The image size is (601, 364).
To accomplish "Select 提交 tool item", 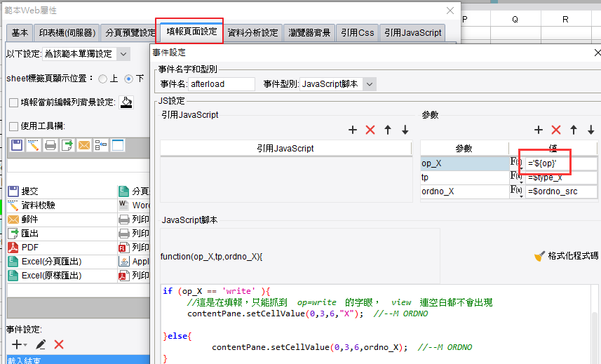I will coord(62,191).
